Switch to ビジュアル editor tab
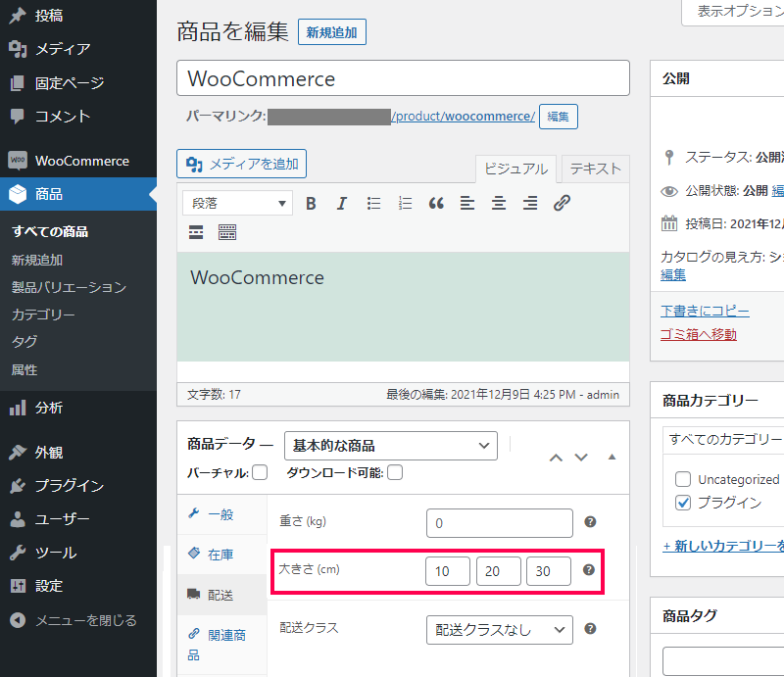 tap(515, 169)
